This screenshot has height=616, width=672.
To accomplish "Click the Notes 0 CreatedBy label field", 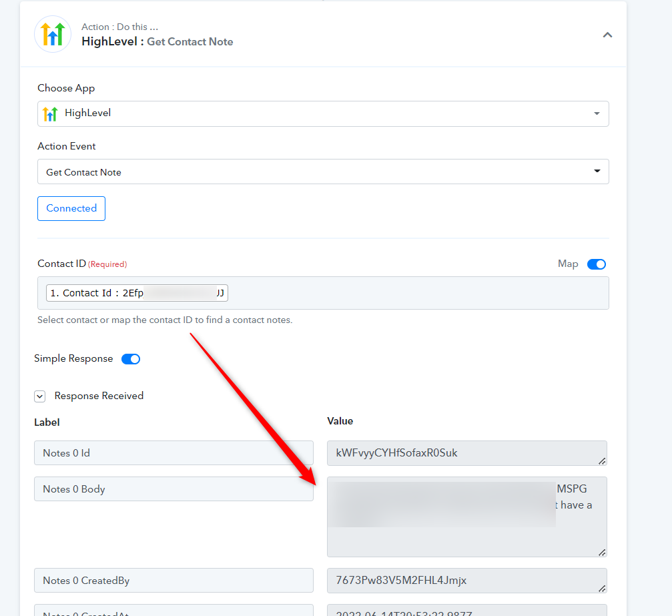I will 174,581.
